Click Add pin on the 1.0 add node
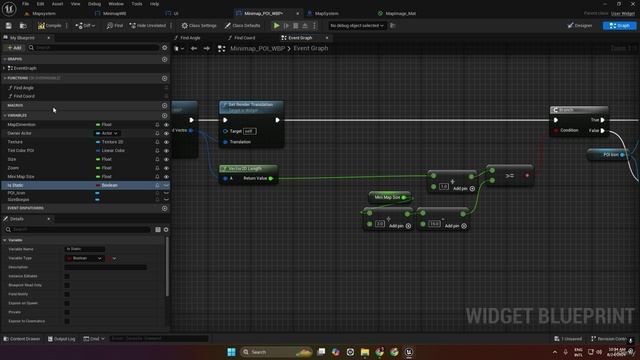 point(464,189)
